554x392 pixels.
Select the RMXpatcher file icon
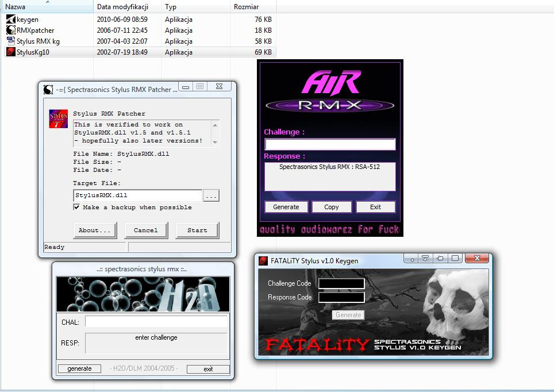[10, 30]
